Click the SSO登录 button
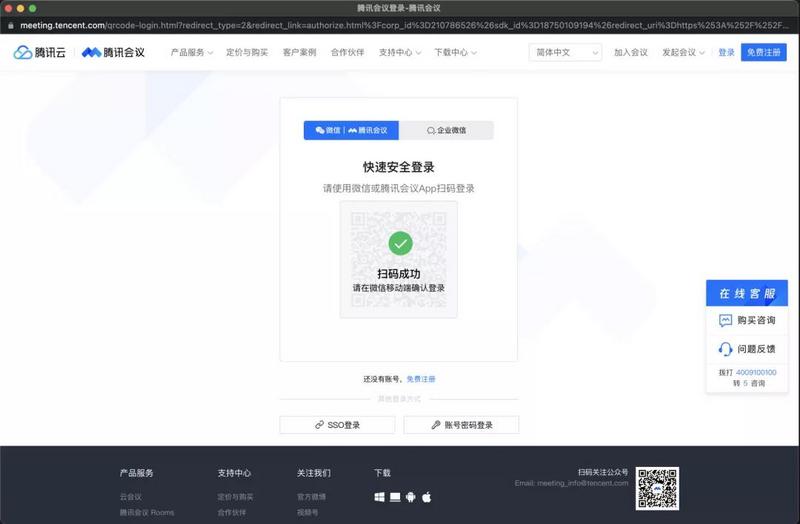 [337, 425]
